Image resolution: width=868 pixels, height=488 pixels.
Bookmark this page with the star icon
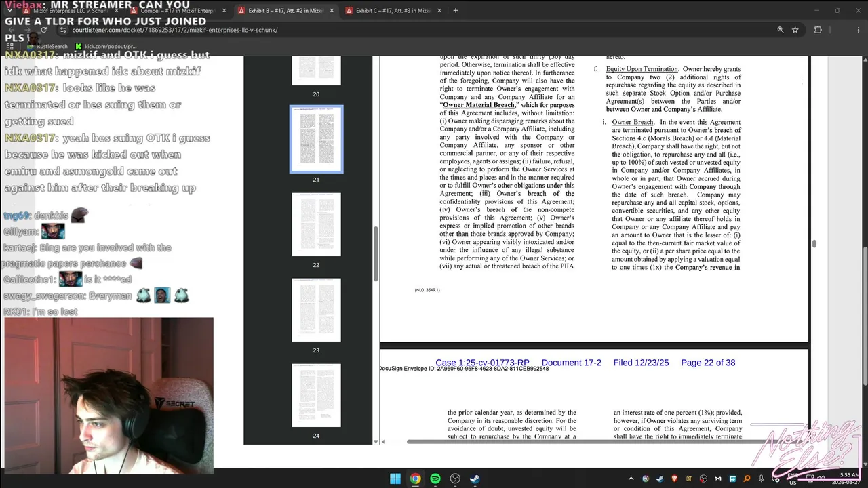click(795, 30)
